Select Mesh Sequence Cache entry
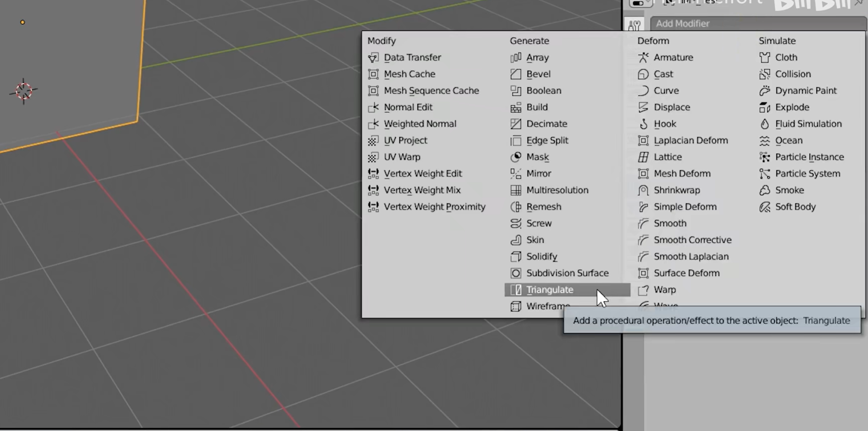868x431 pixels. [431, 90]
